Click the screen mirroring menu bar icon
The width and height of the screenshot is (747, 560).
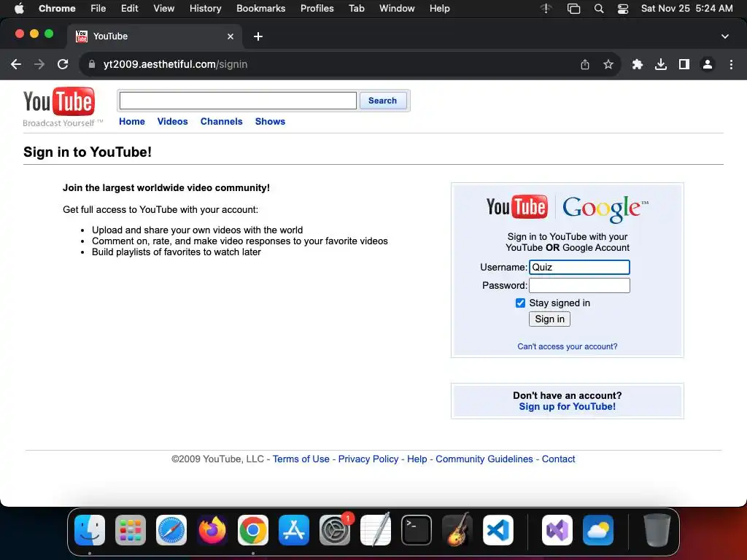573,9
